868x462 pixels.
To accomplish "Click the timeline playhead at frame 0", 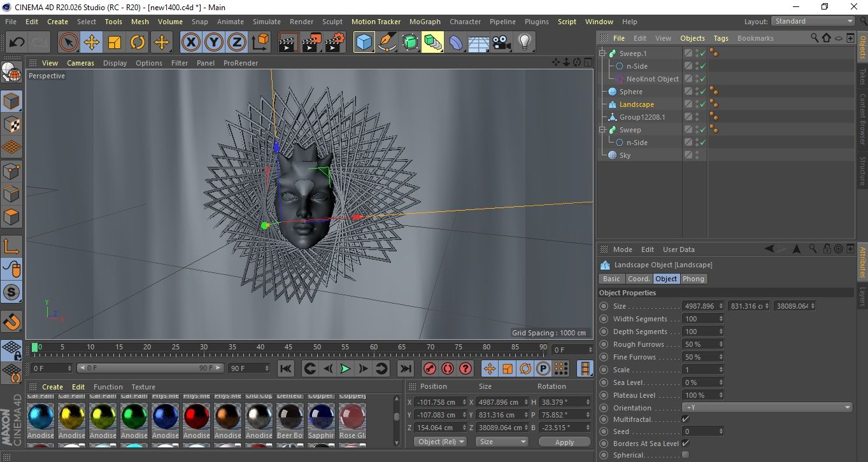I will pyautogui.click(x=35, y=347).
